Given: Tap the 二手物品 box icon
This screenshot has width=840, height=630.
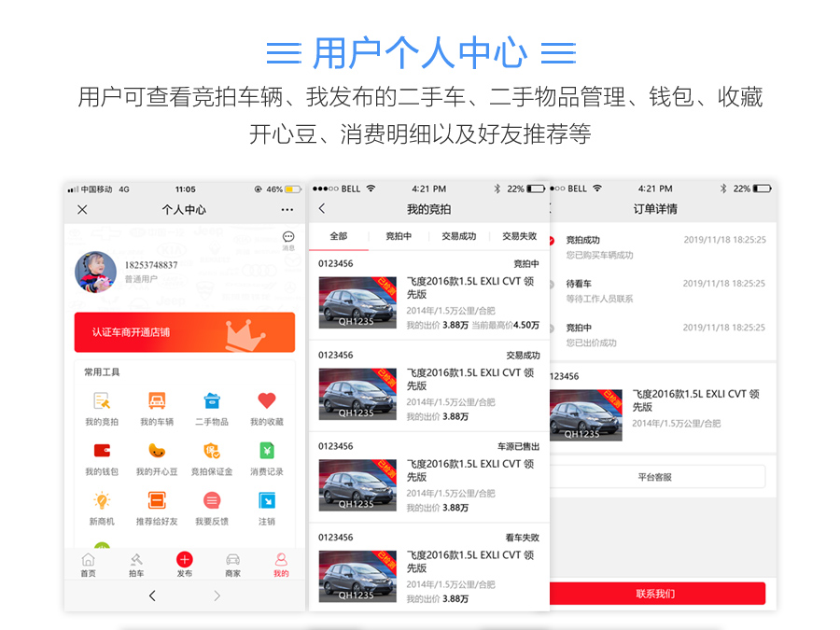Looking at the screenshot, I should [212, 401].
